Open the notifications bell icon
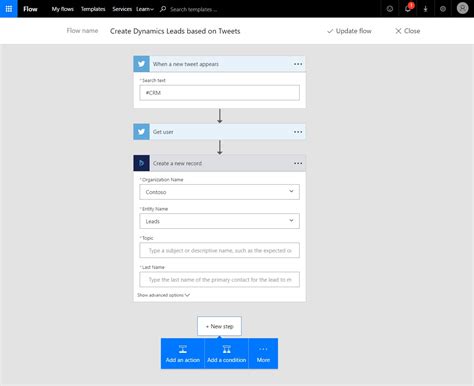 pyautogui.click(x=408, y=9)
